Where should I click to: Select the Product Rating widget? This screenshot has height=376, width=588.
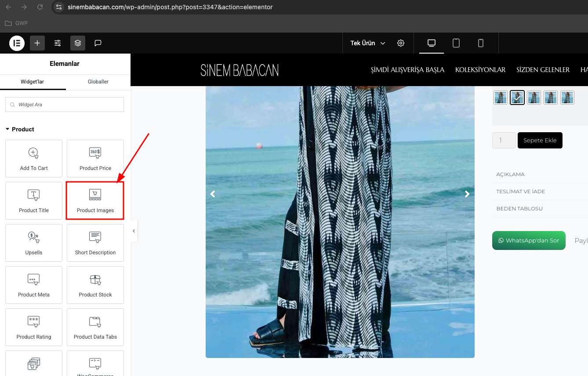coord(34,327)
